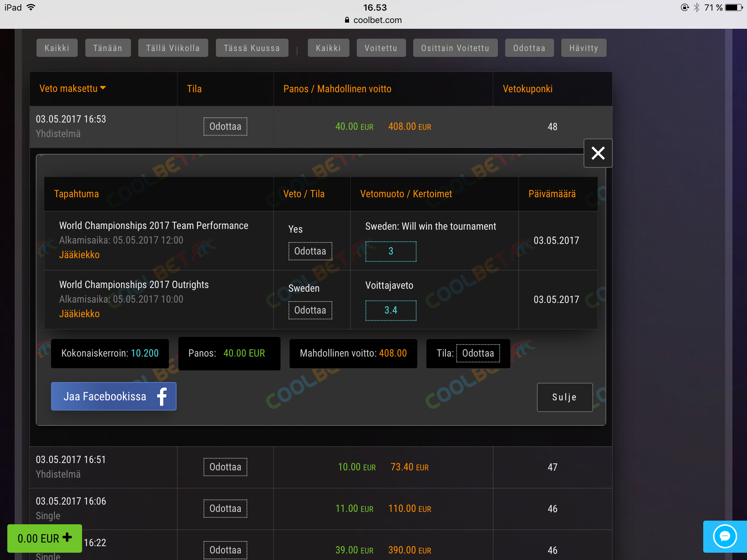Image resolution: width=747 pixels, height=560 pixels.
Task: Click odds box 3.4 for Voittajaveto
Action: click(x=391, y=310)
